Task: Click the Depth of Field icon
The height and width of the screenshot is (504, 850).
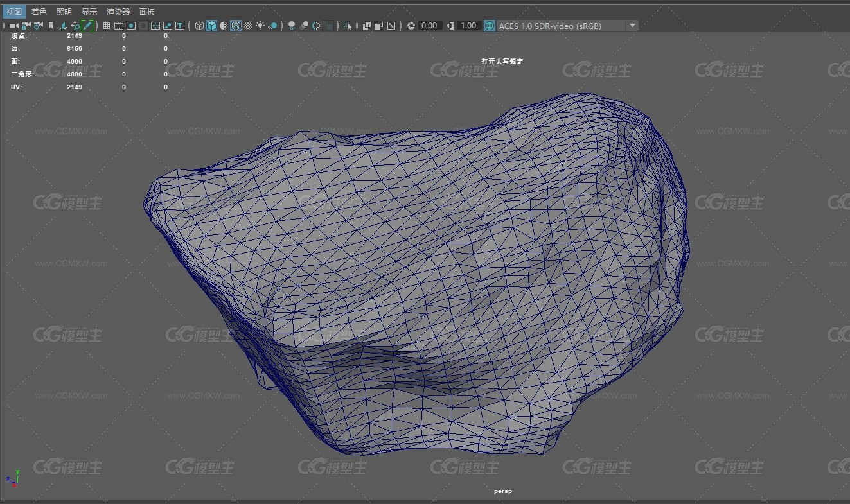Action: [x=328, y=26]
